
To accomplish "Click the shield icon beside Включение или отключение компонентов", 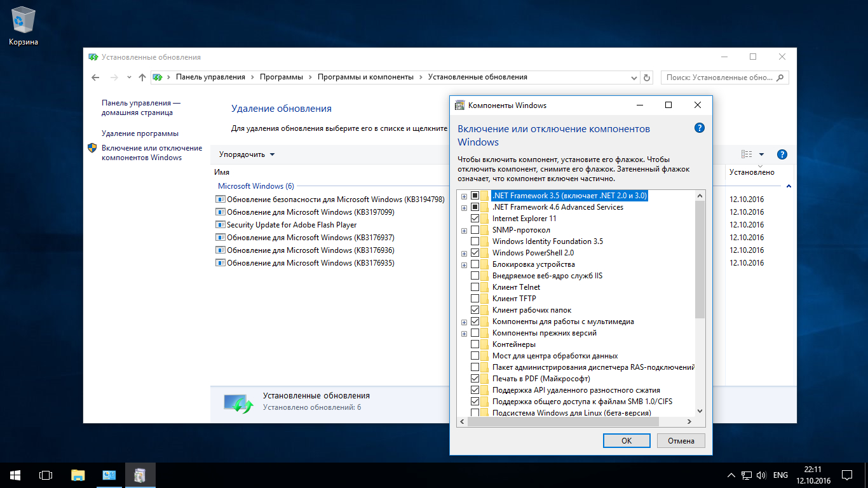I will [92, 148].
